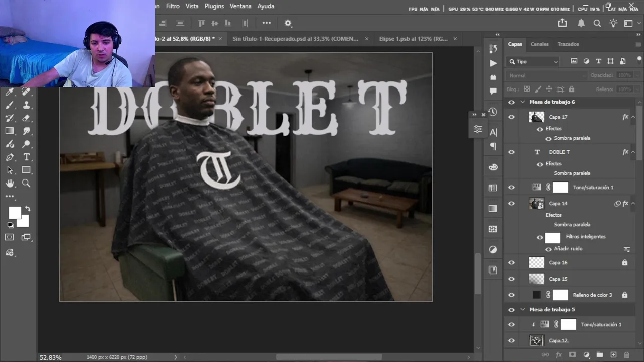Collapse the Mesa de trabajo 5 artboard group

pyautogui.click(x=523, y=310)
